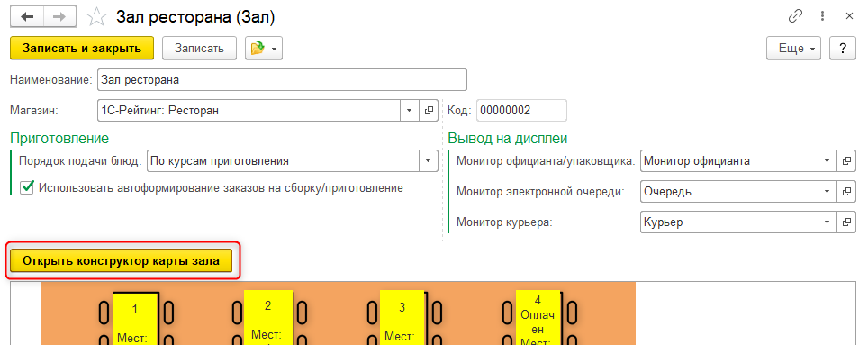Screen dimensions: 868x345
Task: Open help with the question mark button
Action: 843,48
